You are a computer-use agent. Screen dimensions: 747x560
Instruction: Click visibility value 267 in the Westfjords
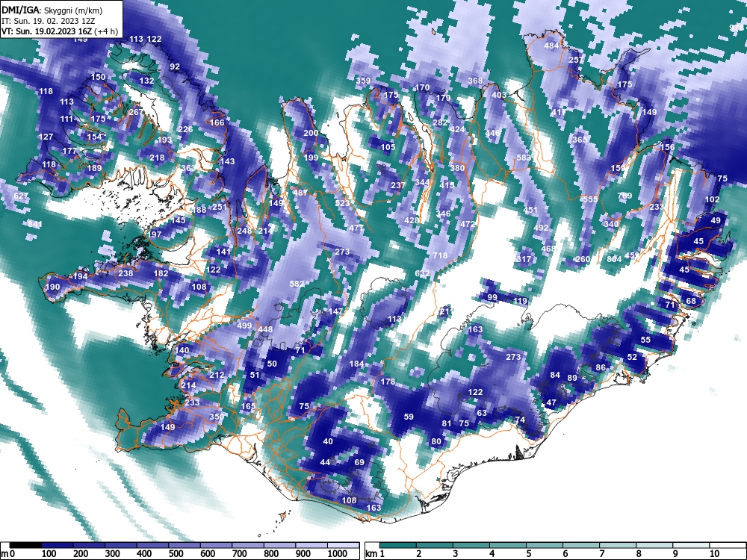136,112
